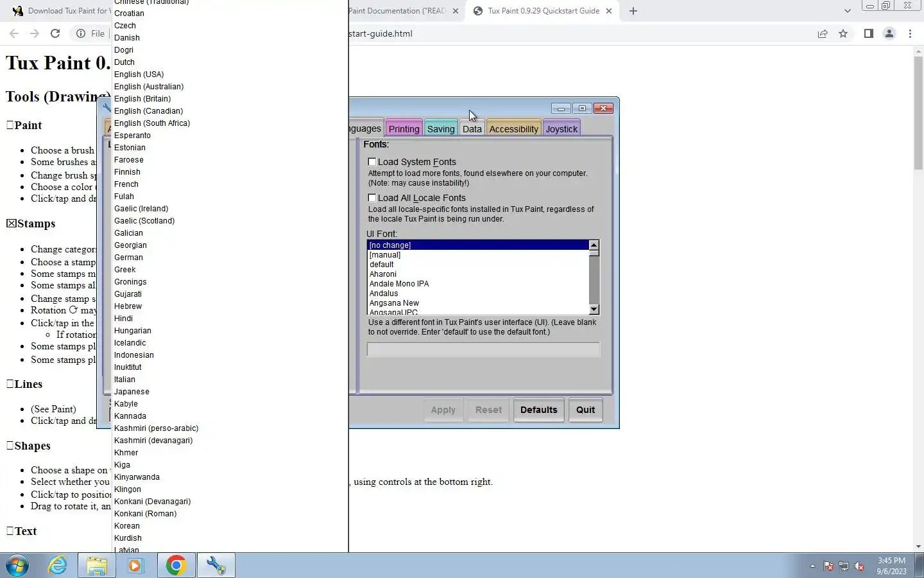Select Andale Mono IPA font
Image resolution: width=924 pixels, height=578 pixels.
coord(478,284)
